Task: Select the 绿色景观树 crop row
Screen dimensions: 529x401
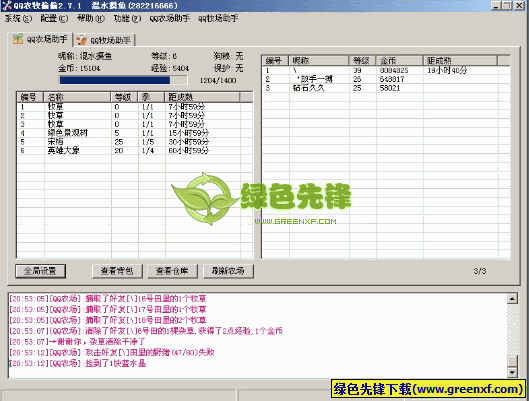Action: pyautogui.click(x=134, y=133)
